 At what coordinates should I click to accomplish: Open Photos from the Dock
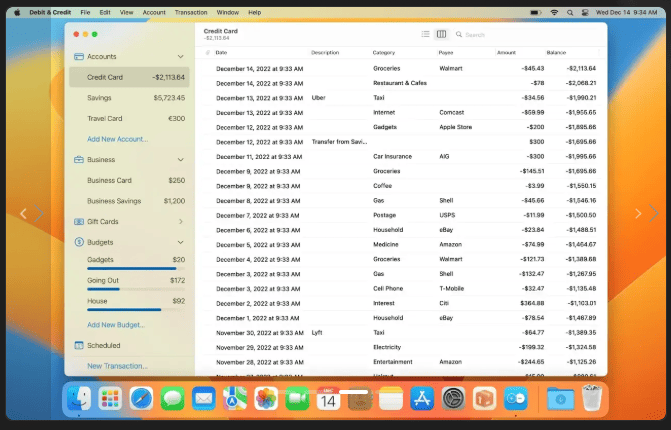point(266,399)
